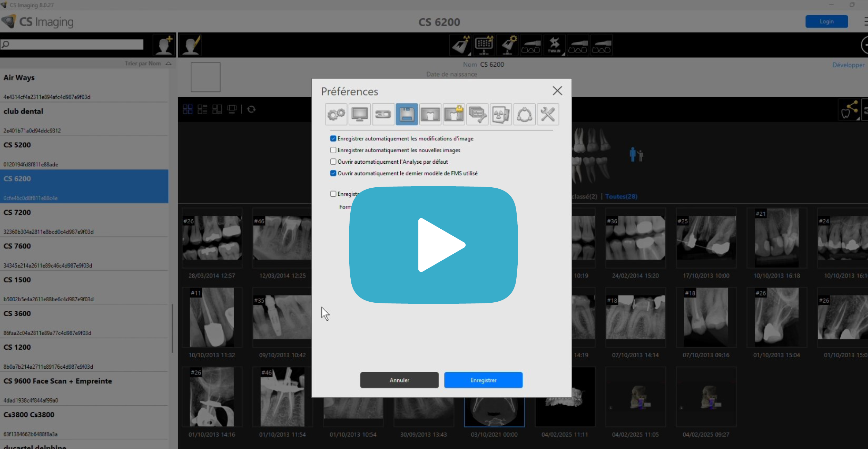868x449 pixels.
Task: Launch intraoral X-ray acquisition with radiation icon
Action: [x=461, y=46]
